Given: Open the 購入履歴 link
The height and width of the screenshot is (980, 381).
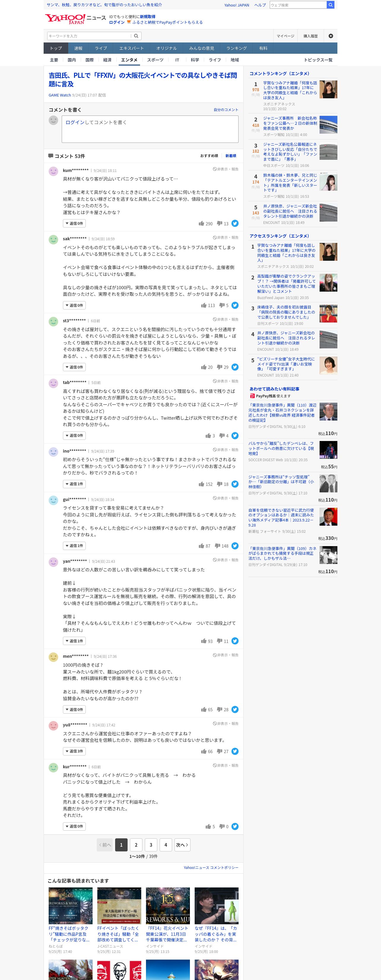Looking at the screenshot, I should coord(310,36).
